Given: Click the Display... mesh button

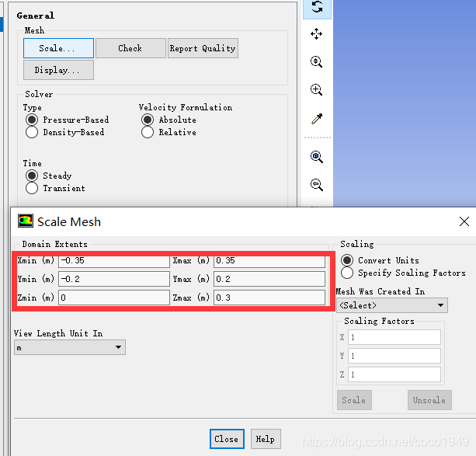Looking at the screenshot, I should click(x=58, y=70).
